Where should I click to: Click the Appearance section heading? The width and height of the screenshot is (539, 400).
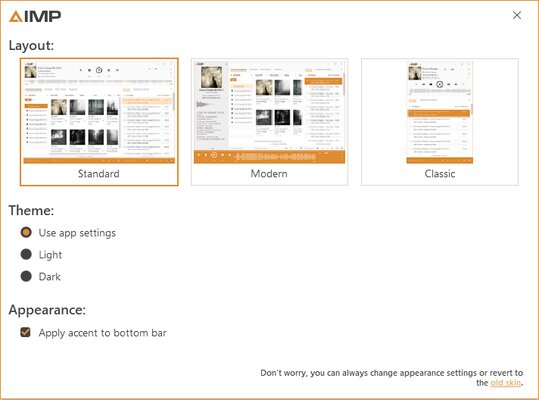pyautogui.click(x=47, y=310)
